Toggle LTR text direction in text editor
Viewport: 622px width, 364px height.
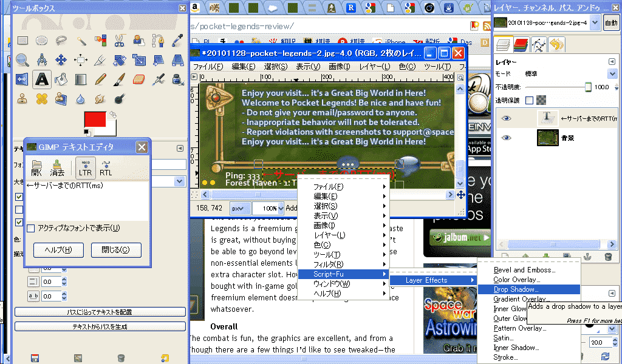pyautogui.click(x=85, y=168)
